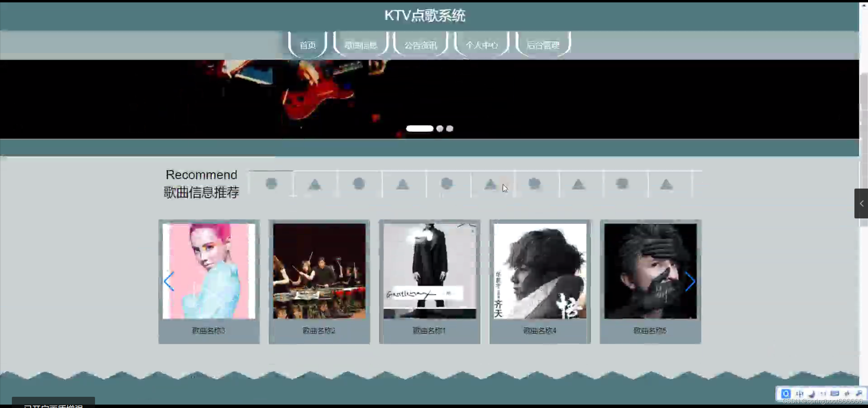Screen dimensions: 868x408
Task: Click the last triangle filter icon in the recommend row
Action: click(666, 183)
